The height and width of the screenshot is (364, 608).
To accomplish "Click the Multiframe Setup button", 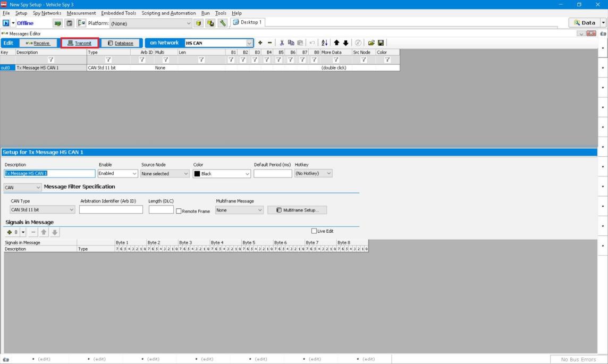I will [297, 210].
